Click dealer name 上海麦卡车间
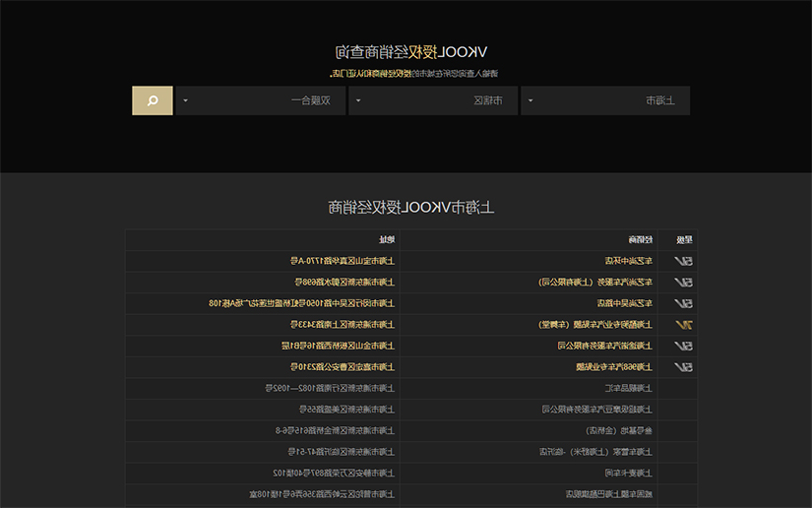The height and width of the screenshot is (508, 812). click(629, 474)
